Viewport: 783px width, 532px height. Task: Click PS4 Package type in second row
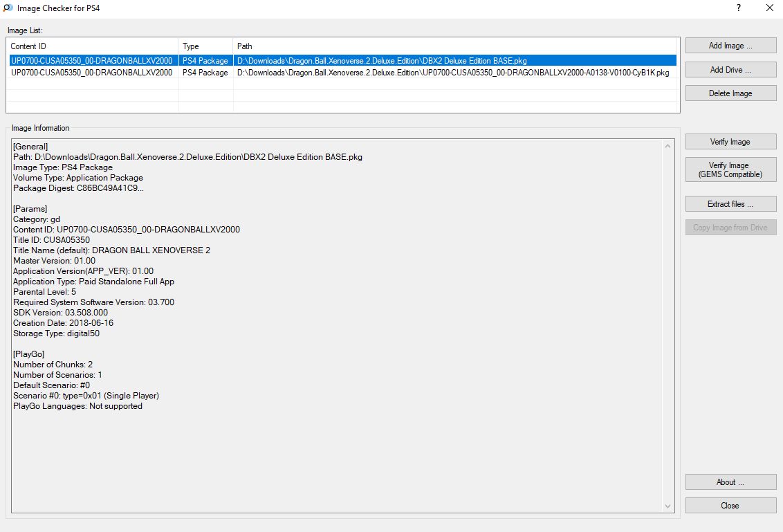205,73
